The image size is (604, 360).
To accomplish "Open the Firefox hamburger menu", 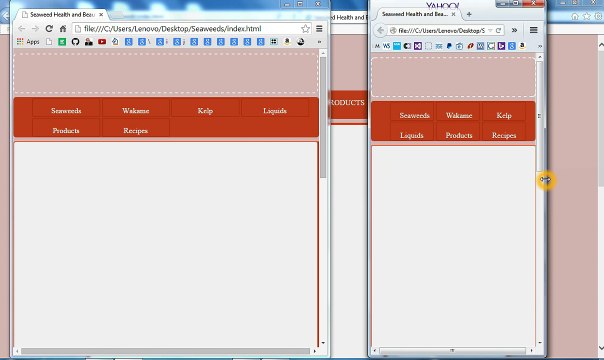I will click(534, 30).
